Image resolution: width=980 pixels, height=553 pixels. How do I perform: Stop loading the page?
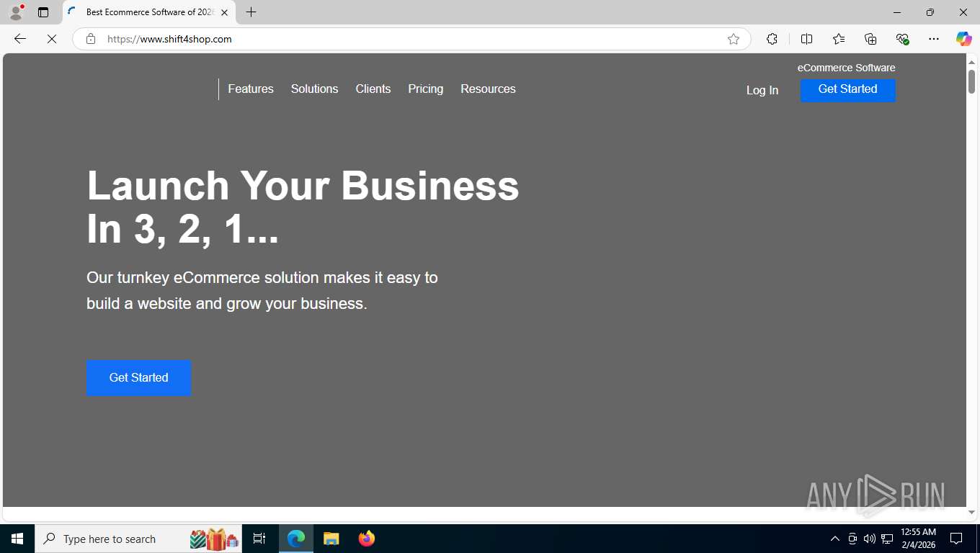pos(52,39)
